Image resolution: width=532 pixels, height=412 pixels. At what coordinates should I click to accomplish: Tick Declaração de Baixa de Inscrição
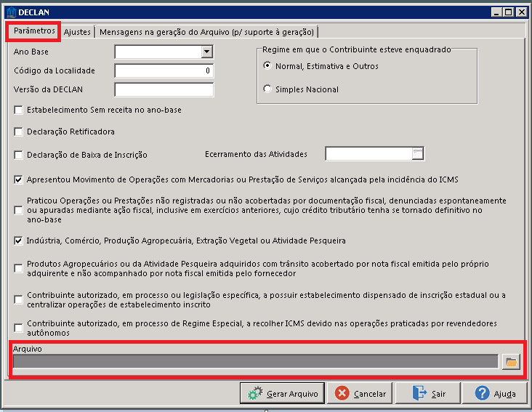18,155
